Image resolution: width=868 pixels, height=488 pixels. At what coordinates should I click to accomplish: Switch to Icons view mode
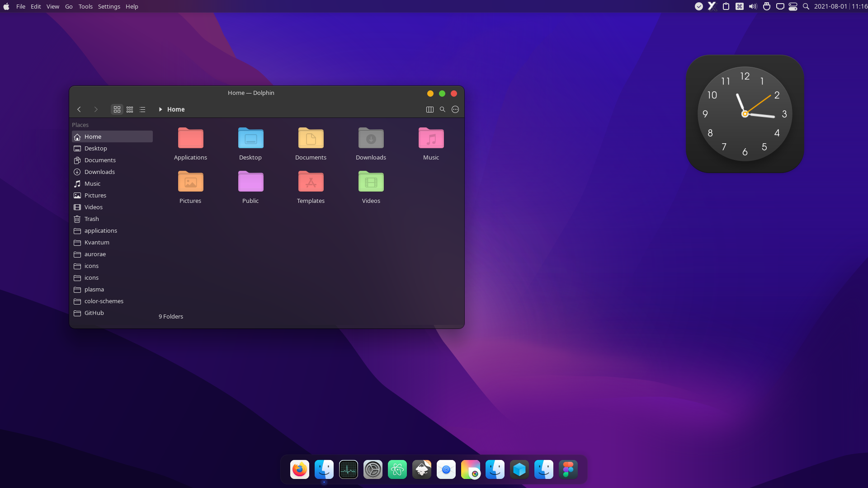tap(117, 109)
